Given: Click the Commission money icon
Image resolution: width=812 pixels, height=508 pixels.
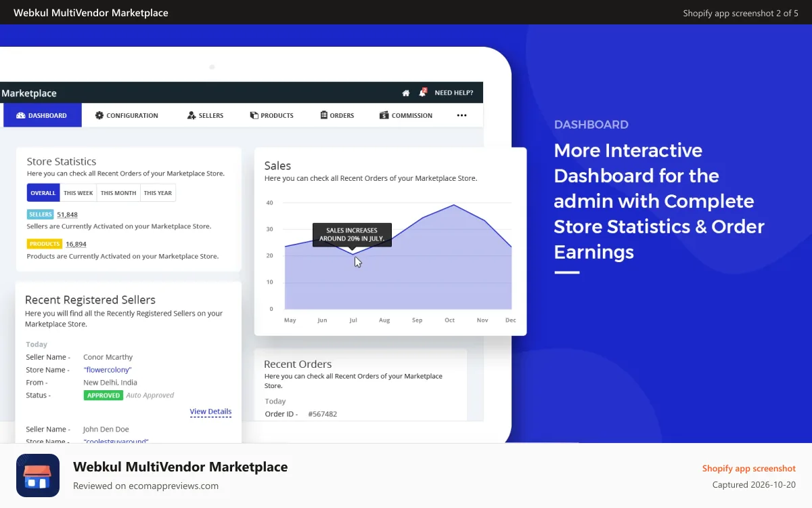Looking at the screenshot, I should pyautogui.click(x=384, y=115).
